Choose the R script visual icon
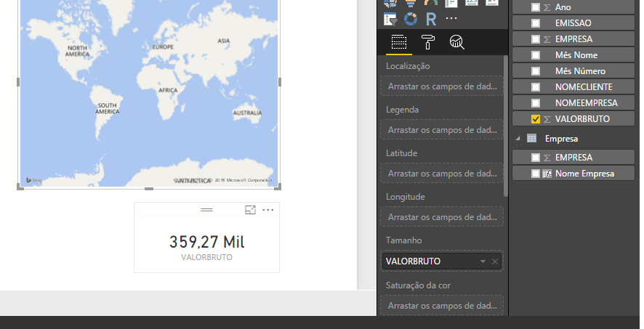 pos(431,19)
